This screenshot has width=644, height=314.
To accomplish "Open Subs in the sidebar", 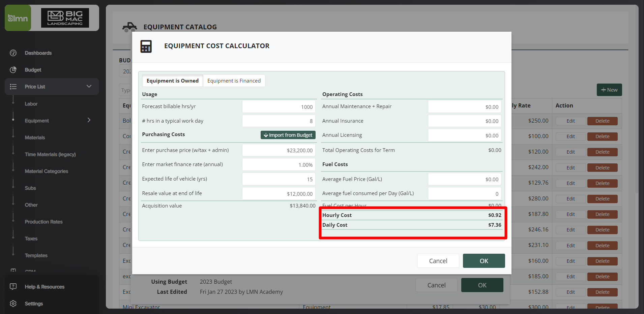I will click(x=30, y=188).
